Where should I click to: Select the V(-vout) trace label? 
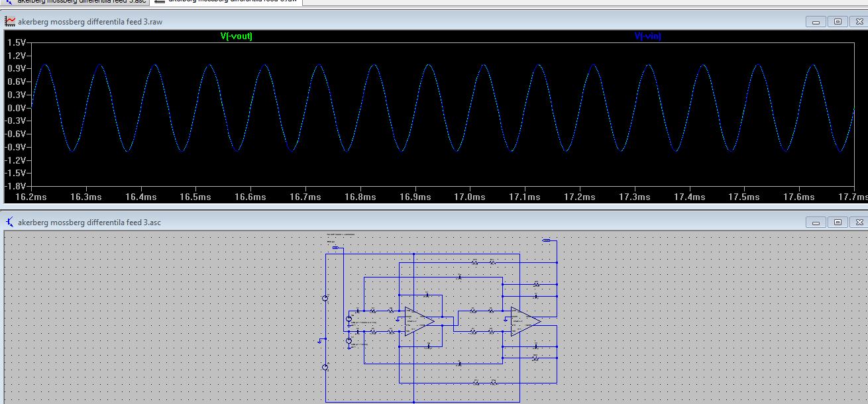coord(237,36)
